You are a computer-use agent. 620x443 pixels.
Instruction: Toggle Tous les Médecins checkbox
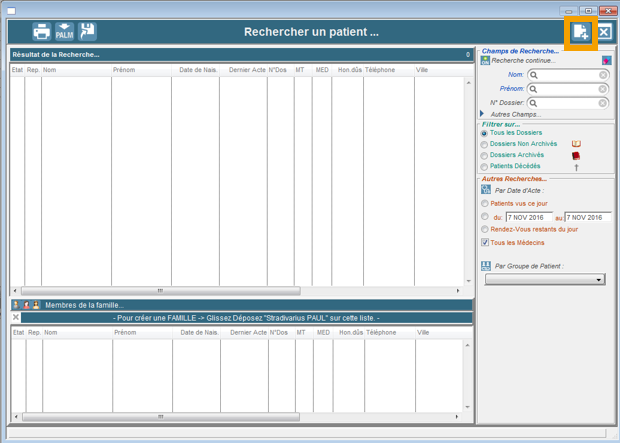tap(485, 242)
